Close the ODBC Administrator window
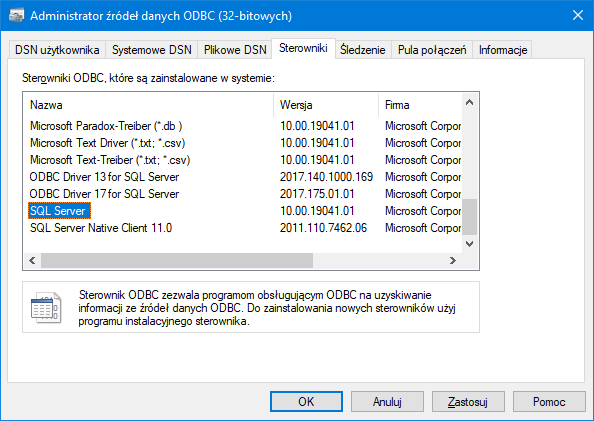 (x=578, y=15)
